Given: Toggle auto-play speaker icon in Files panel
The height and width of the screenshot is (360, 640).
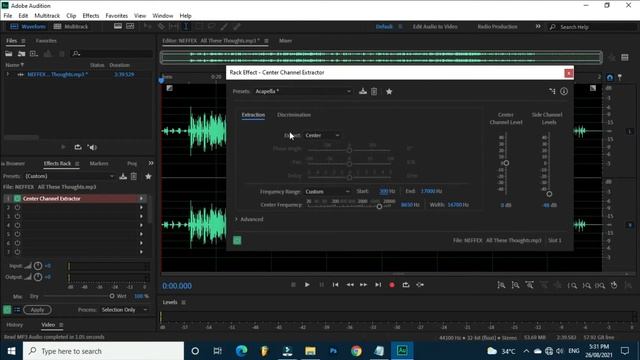Looking at the screenshot, I should (93, 147).
